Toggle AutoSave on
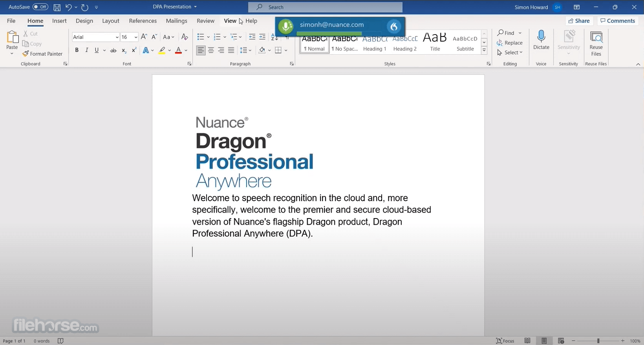 [x=40, y=7]
